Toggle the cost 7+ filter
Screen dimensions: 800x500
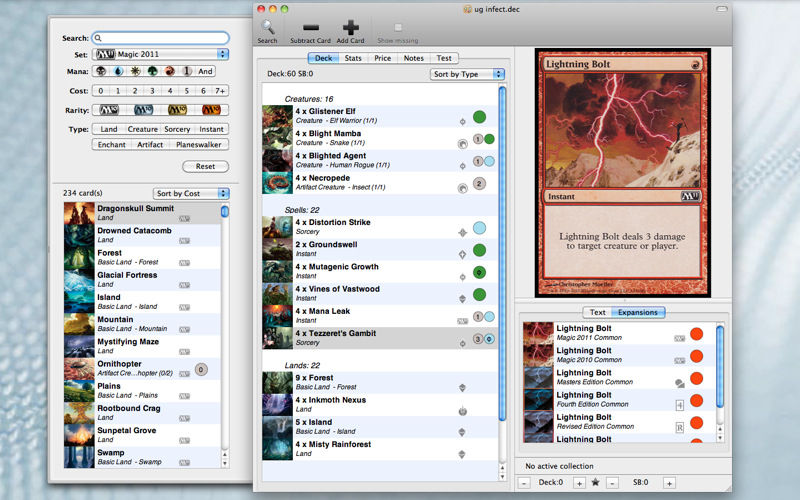pos(220,91)
